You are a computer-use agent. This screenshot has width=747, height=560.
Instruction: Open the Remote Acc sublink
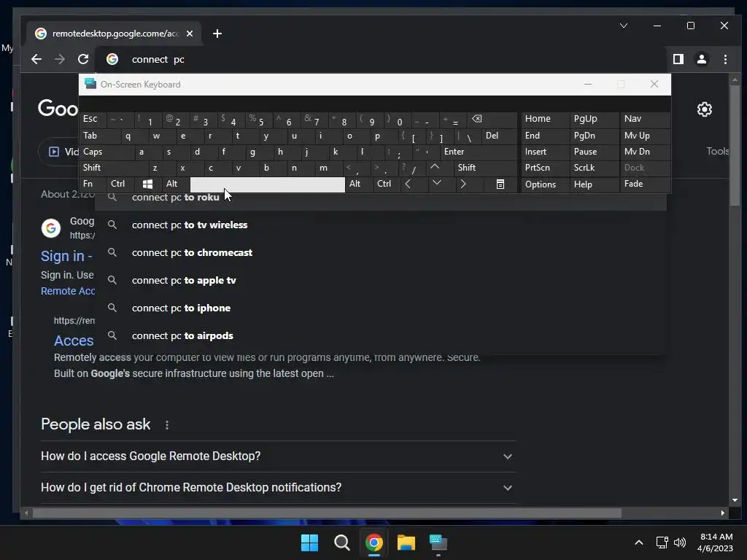(68, 291)
